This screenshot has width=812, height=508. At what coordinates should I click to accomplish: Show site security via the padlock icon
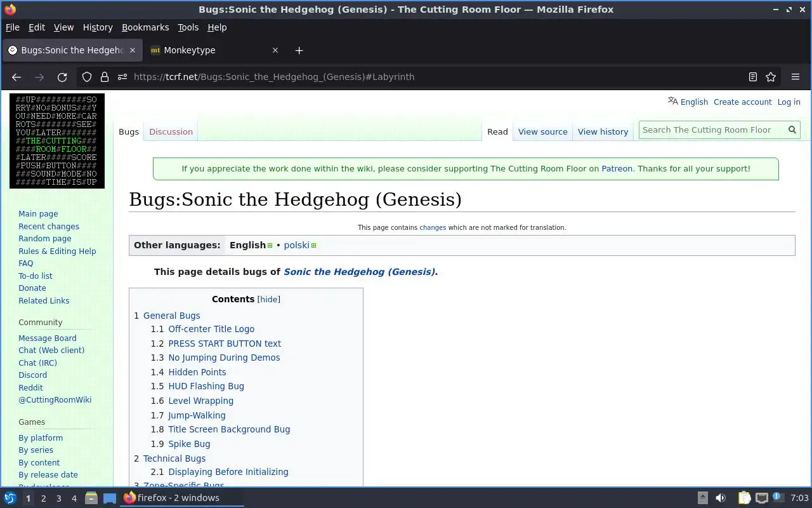pos(105,77)
